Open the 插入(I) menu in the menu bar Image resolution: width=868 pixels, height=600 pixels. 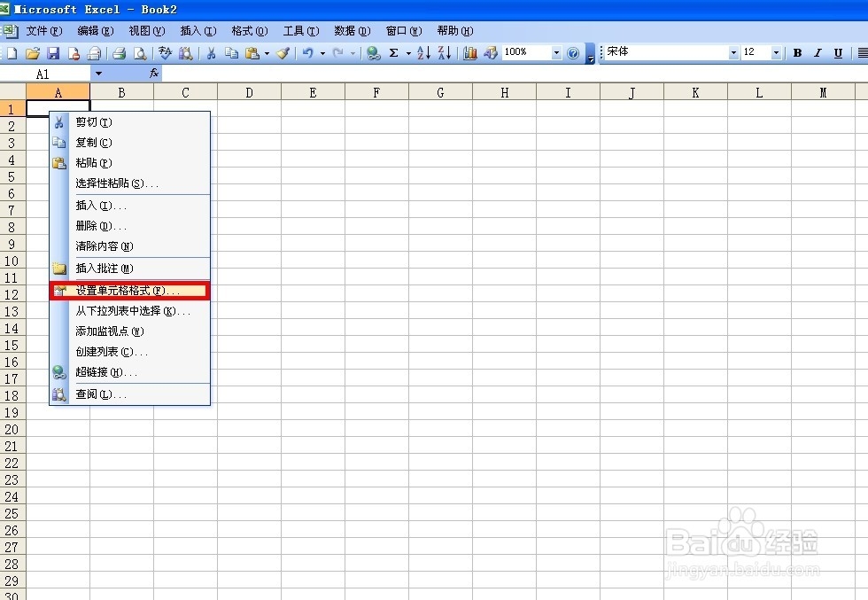tap(198, 31)
